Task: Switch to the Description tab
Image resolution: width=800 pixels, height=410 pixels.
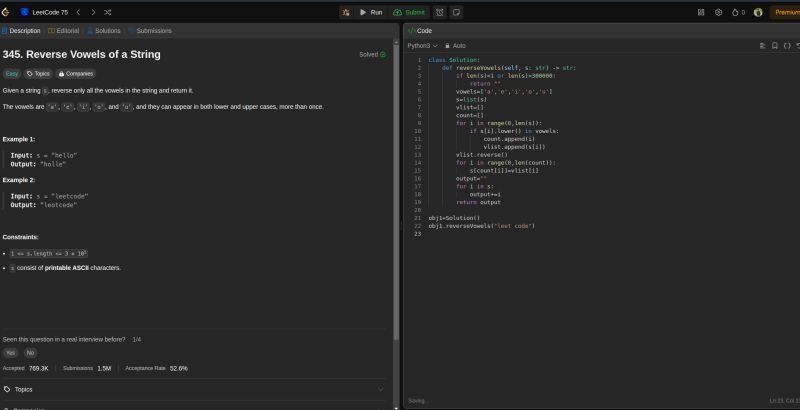Action: 21,31
